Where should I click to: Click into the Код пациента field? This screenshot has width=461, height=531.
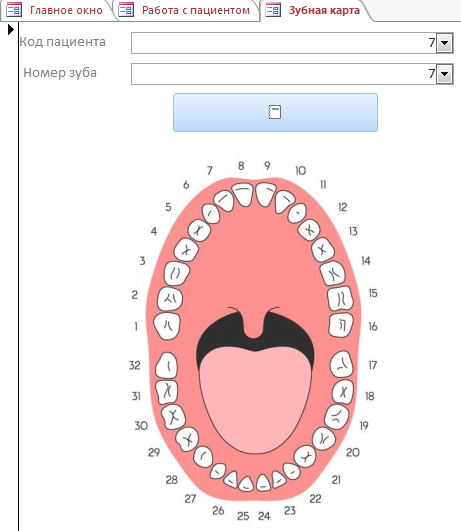pyautogui.click(x=292, y=43)
